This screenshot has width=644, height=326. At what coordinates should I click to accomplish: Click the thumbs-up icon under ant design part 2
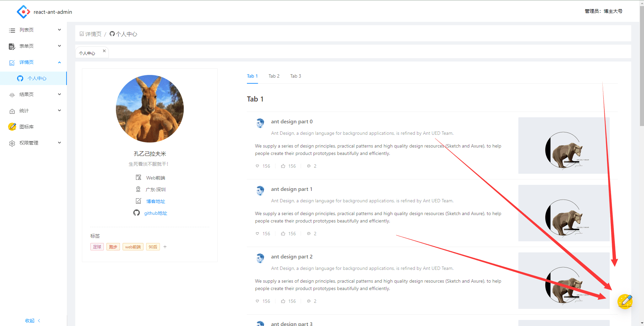pos(283,301)
